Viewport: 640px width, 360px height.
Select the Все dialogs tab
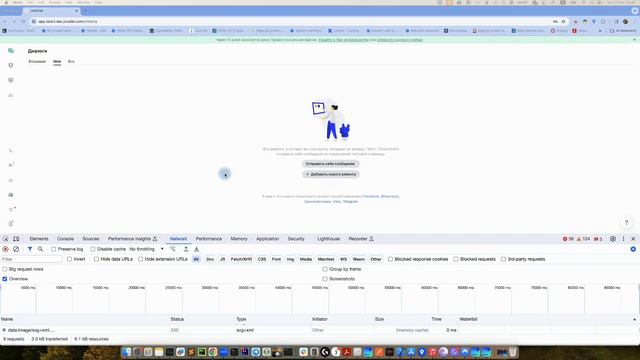point(71,61)
